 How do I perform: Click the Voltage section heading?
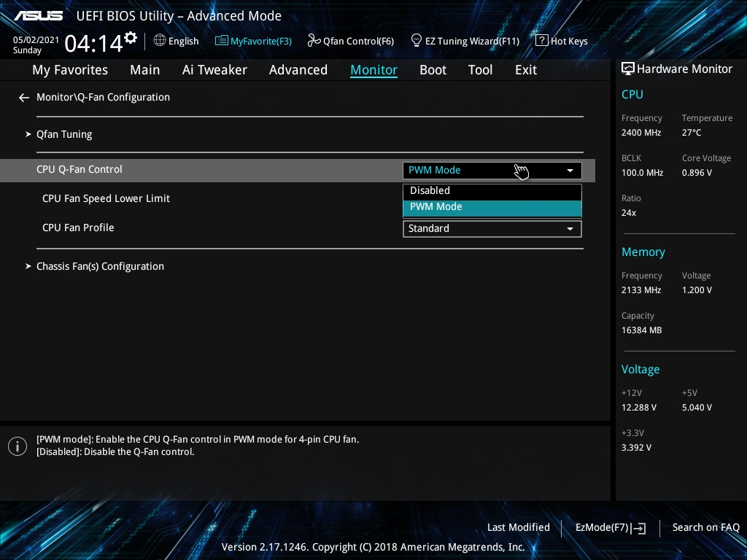click(x=640, y=369)
